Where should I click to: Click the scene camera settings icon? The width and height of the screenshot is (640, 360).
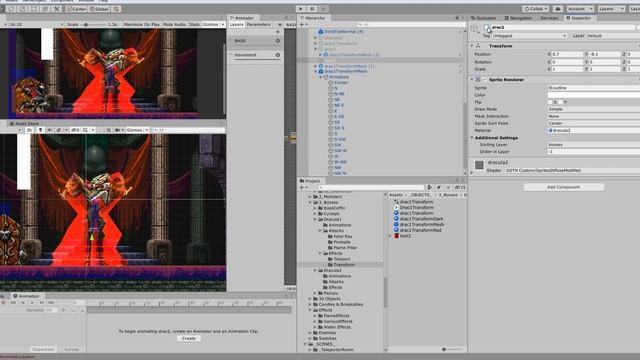click(x=118, y=130)
